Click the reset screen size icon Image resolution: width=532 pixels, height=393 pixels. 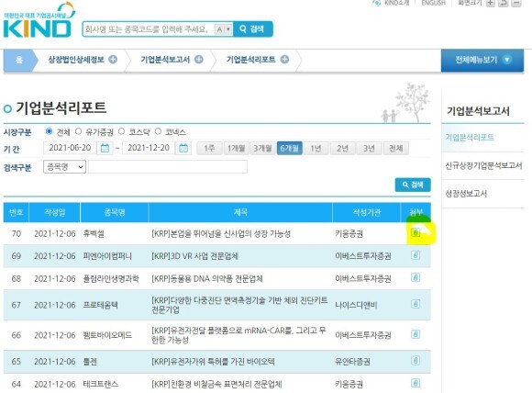tap(504, 3)
